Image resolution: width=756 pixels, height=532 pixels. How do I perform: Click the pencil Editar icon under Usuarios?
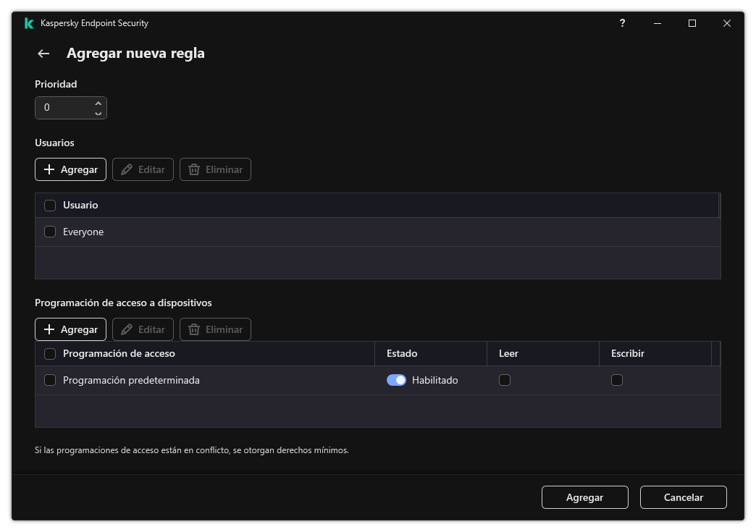[143, 169]
